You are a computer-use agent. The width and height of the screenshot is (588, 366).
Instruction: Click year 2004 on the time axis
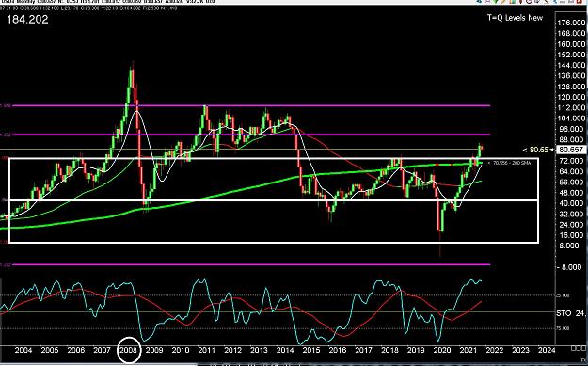[24, 350]
